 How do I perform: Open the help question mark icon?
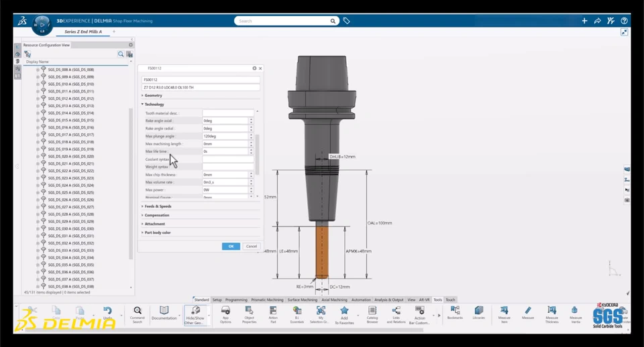625,21
